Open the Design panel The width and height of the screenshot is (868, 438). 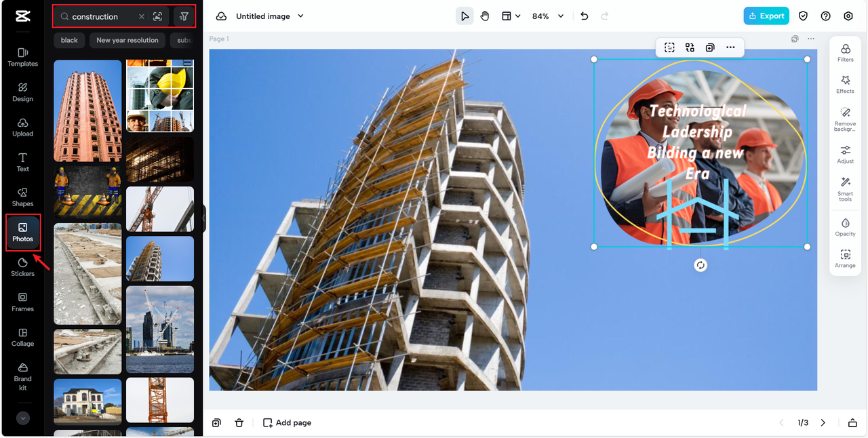click(22, 92)
